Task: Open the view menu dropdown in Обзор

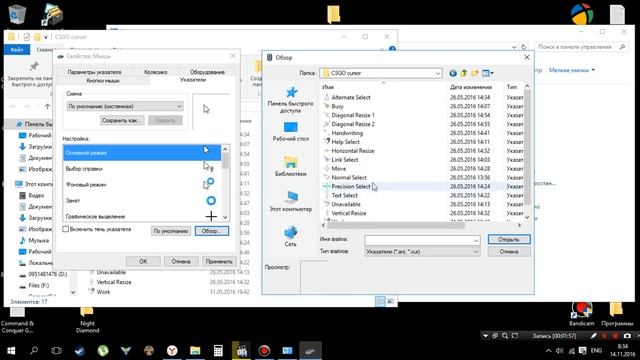Action: pyautogui.click(x=488, y=73)
